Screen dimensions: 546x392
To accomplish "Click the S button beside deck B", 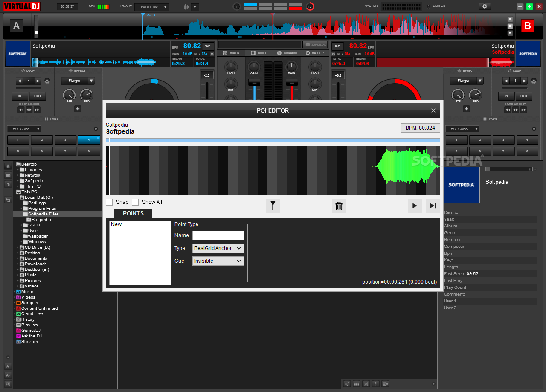I will [x=510, y=19].
